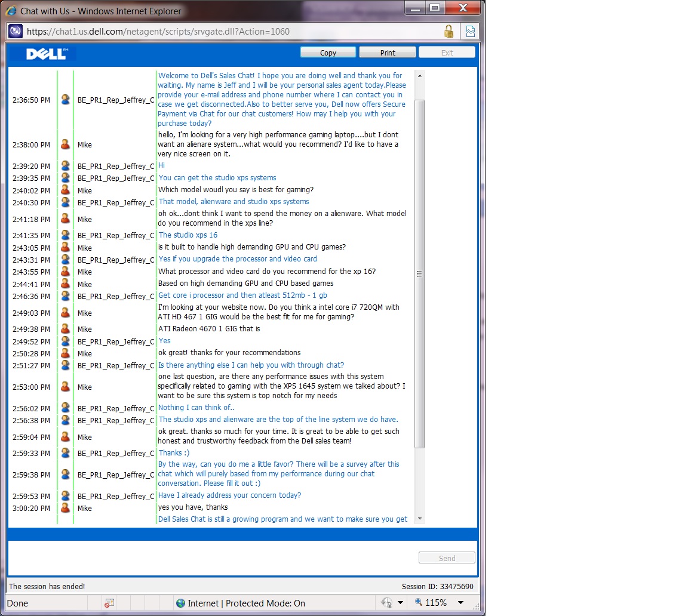Click the popup blocker status bar icon
Screen dimensions: 688x616
click(109, 603)
